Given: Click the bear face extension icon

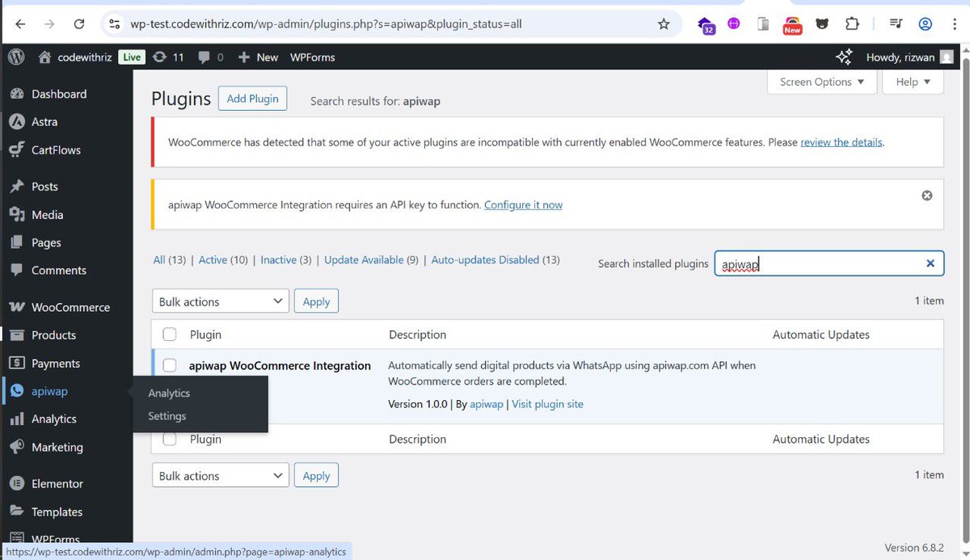Looking at the screenshot, I should click(822, 24).
